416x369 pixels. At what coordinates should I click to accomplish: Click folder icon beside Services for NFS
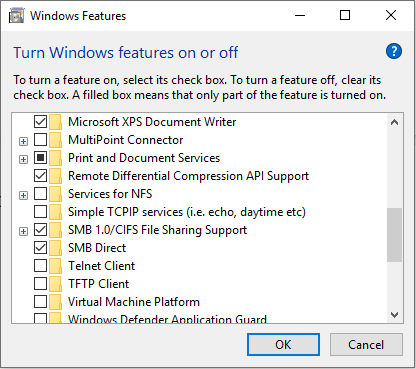tap(56, 194)
